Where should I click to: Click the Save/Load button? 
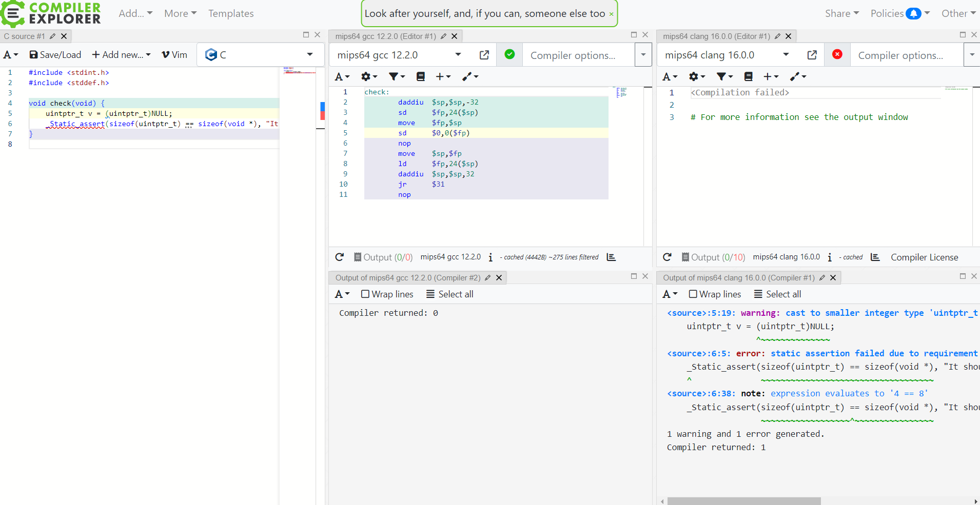pos(55,55)
